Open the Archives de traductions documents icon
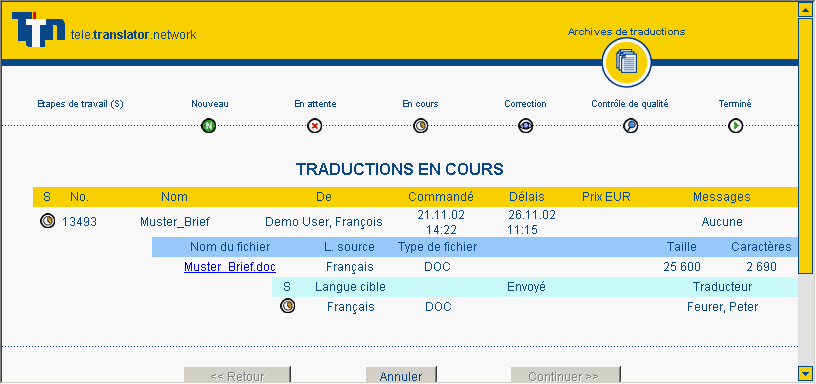Image resolution: width=816 pixels, height=384 pixels. pyautogui.click(x=627, y=63)
